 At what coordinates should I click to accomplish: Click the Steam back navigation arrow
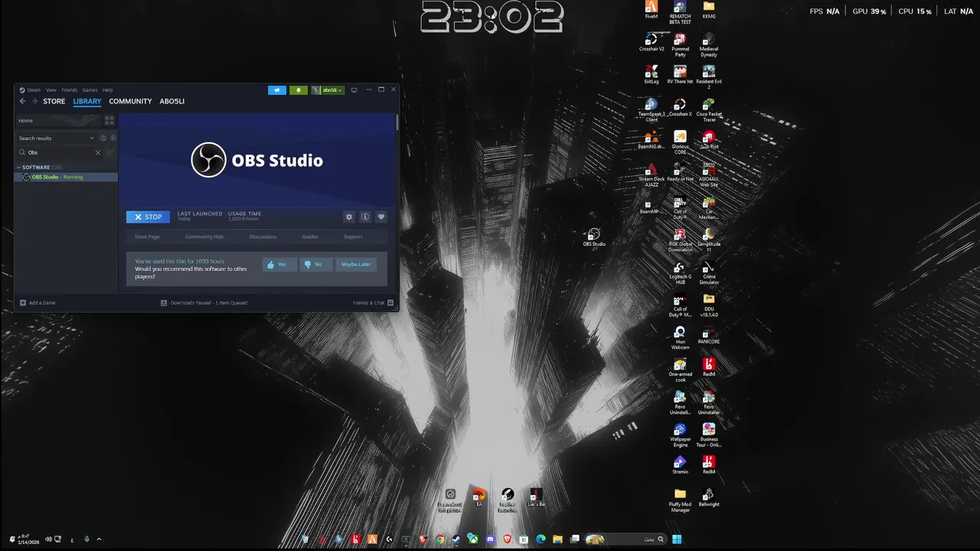tap(22, 101)
